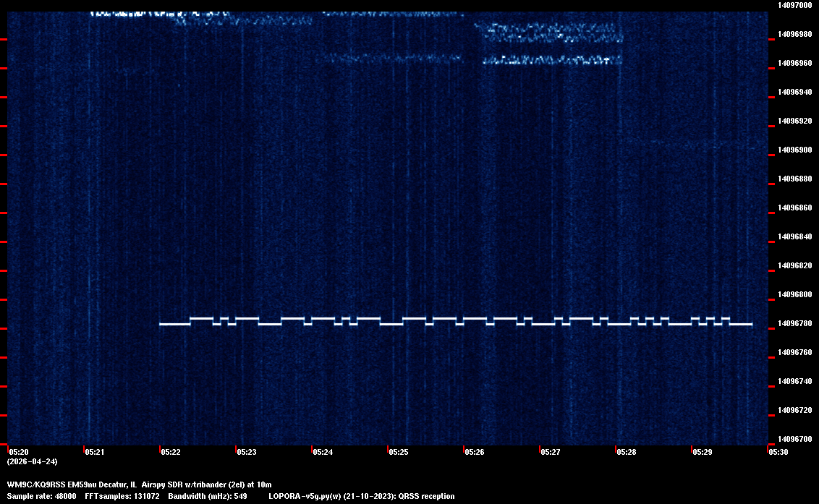Click the 14096840 frequency label

pyautogui.click(x=794, y=236)
